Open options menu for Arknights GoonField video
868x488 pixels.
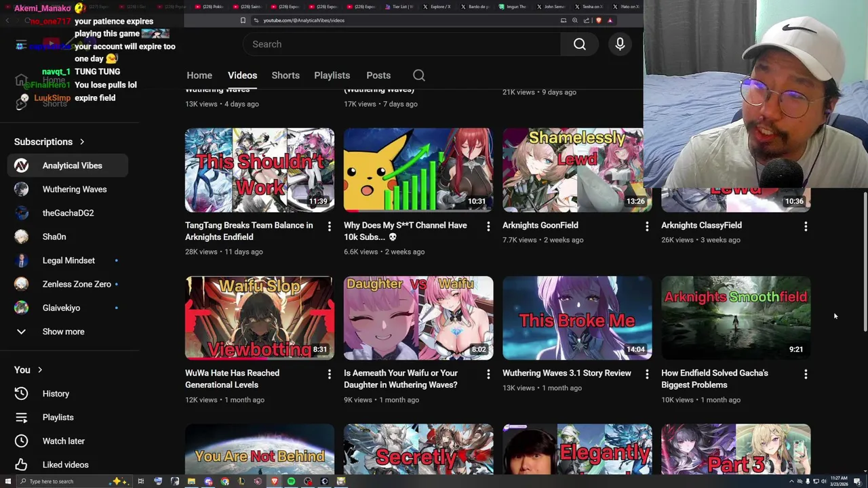[x=647, y=226]
